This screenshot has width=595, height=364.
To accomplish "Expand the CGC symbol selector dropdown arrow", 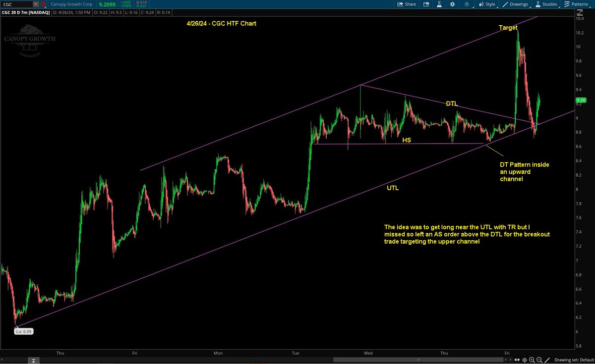I will coord(36,4).
